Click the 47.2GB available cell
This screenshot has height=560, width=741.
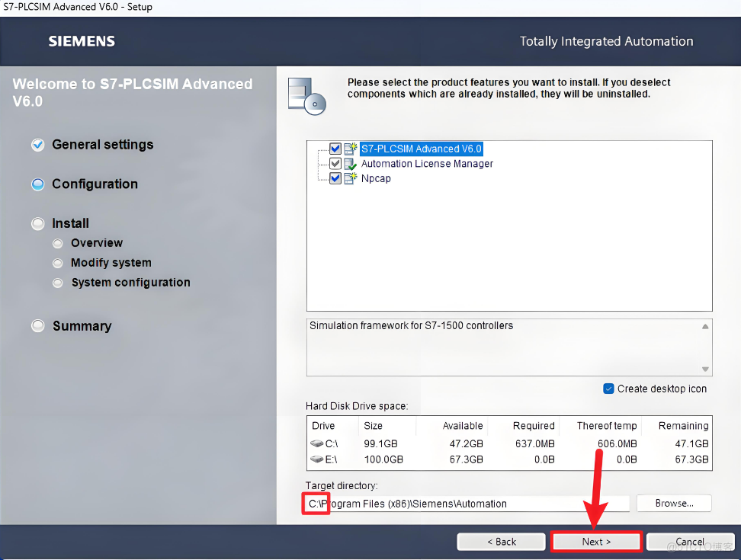[x=466, y=444]
